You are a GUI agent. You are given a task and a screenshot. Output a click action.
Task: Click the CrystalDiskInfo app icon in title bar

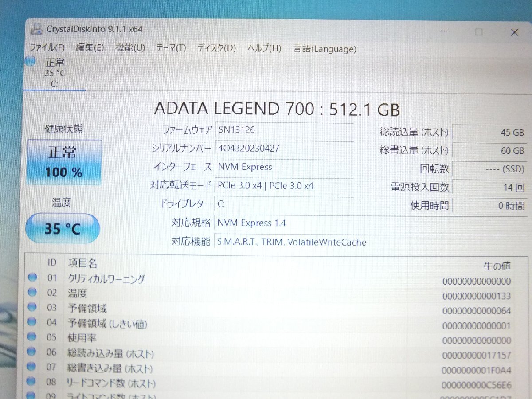point(36,28)
